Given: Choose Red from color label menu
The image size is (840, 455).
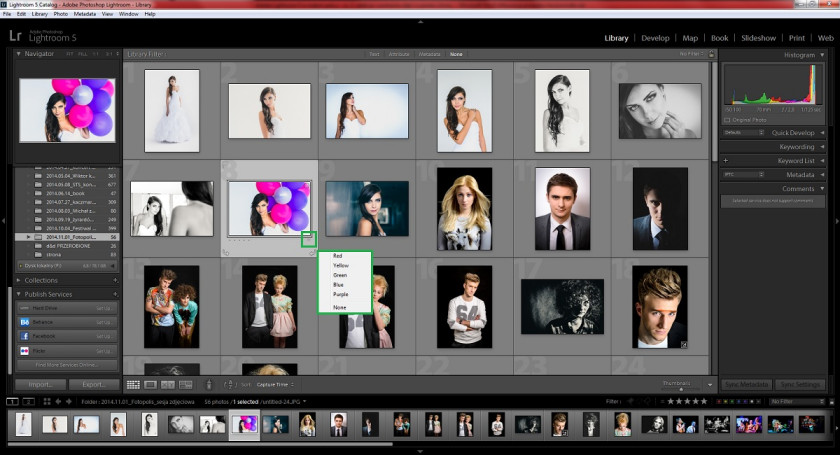Looking at the screenshot, I should click(x=338, y=256).
